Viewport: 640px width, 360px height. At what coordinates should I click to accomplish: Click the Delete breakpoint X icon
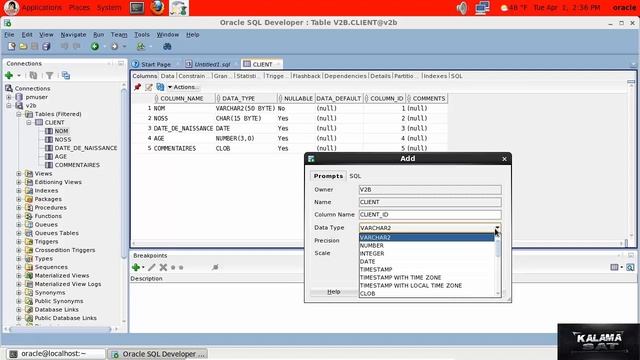coord(163,267)
